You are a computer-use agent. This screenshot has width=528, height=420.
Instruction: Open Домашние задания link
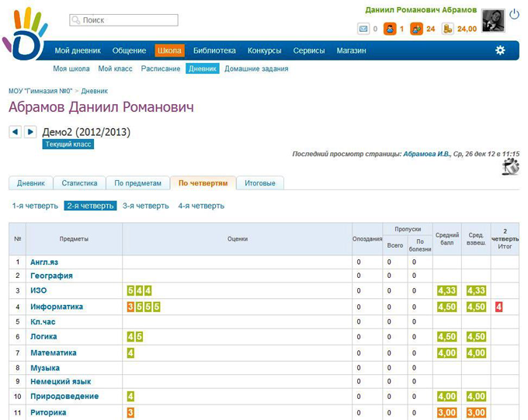pos(256,69)
